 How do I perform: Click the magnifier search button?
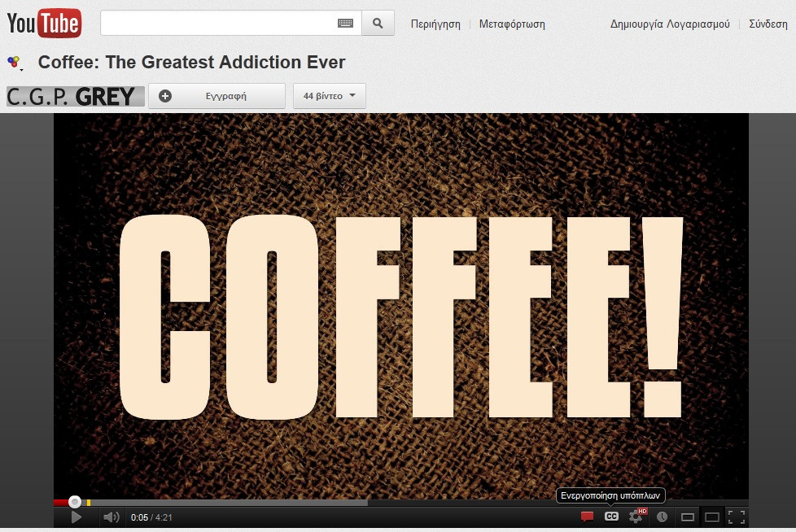point(378,24)
